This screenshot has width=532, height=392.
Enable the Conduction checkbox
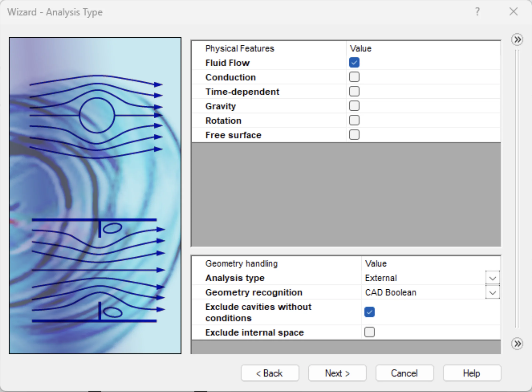[354, 77]
